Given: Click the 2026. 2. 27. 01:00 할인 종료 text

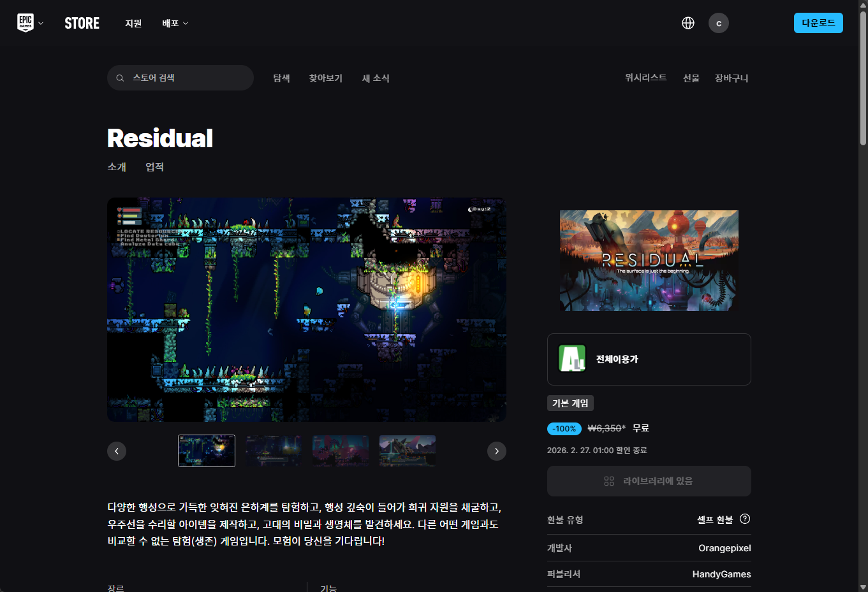Looking at the screenshot, I should pyautogui.click(x=597, y=450).
